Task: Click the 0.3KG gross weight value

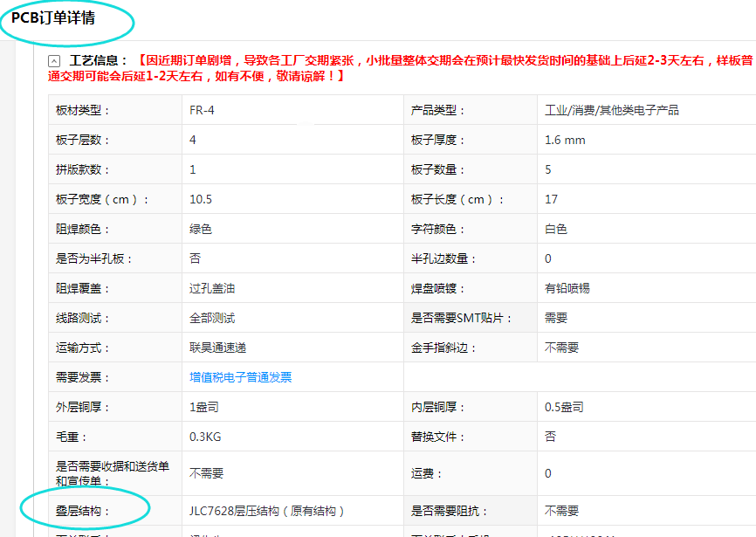Action: [207, 437]
